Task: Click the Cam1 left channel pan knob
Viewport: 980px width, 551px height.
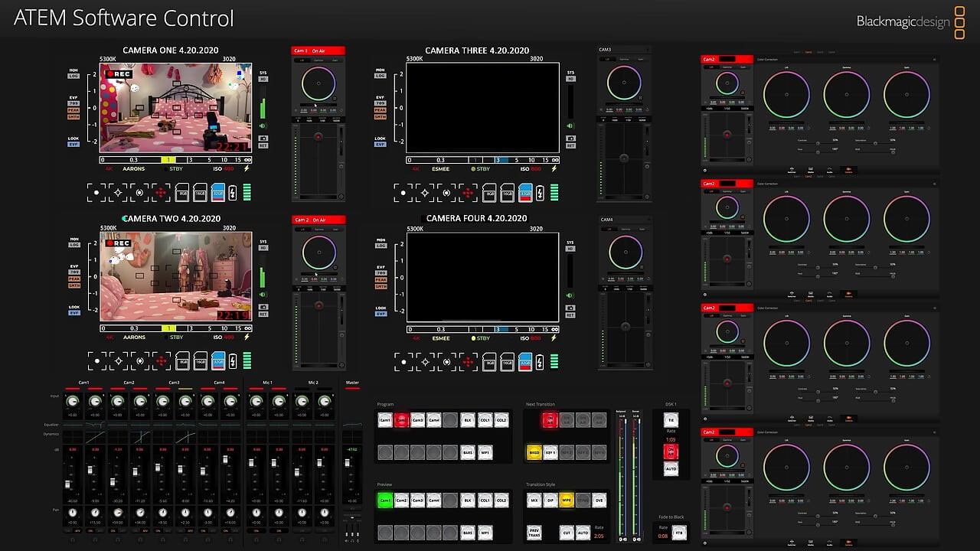Action: tap(73, 512)
